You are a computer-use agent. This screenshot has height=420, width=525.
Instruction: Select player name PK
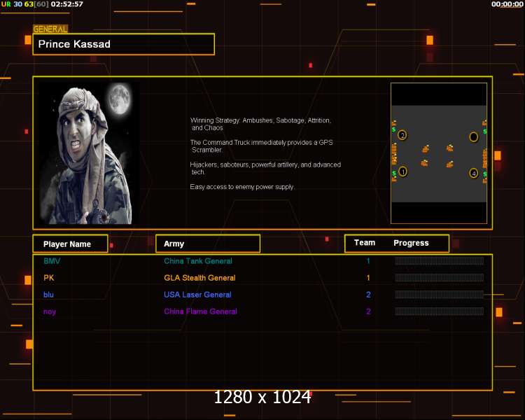coord(48,278)
